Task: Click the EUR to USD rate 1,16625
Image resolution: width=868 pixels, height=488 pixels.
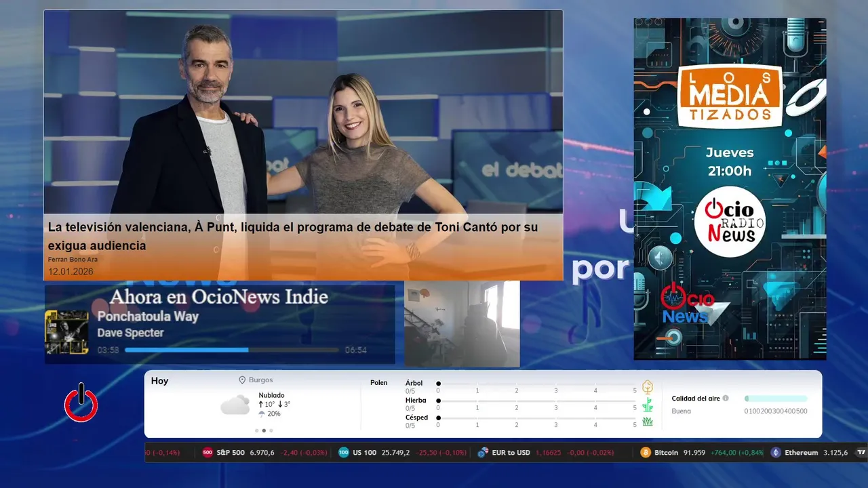Action: (549, 453)
